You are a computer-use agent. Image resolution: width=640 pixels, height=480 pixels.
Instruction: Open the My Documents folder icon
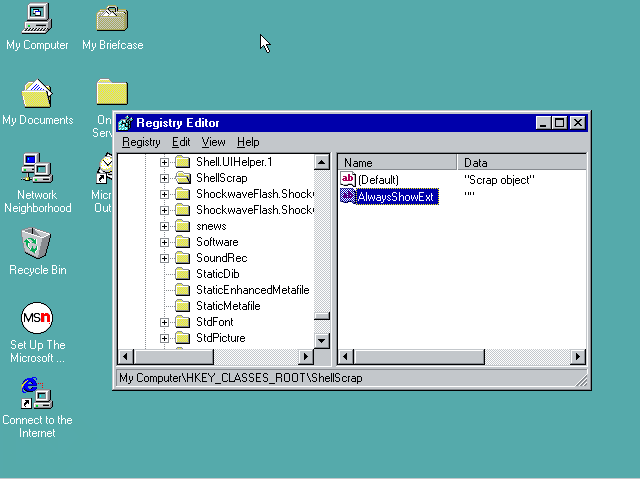coord(37,94)
